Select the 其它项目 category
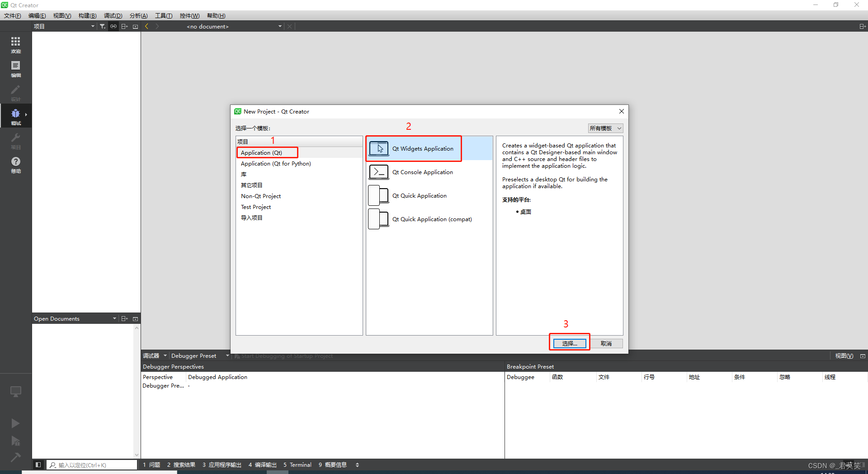This screenshot has width=868, height=474. pyautogui.click(x=299, y=185)
